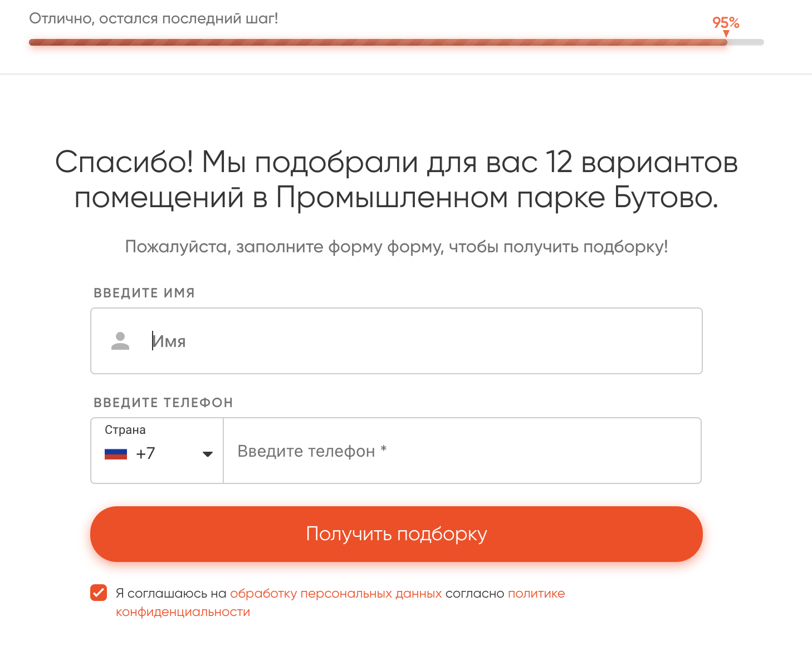Click the grey unfilled end of progress bar

click(746, 42)
